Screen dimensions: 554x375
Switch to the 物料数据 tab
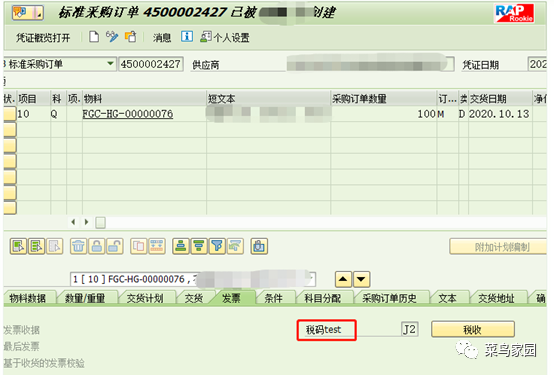[28, 299]
